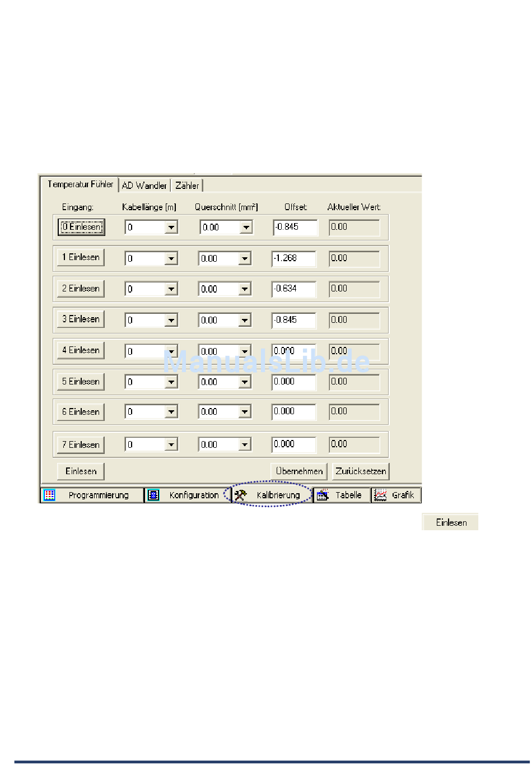Click Offset field showing -0.634
Image resolution: width=532 pixels, height=783 pixels.
click(x=294, y=289)
